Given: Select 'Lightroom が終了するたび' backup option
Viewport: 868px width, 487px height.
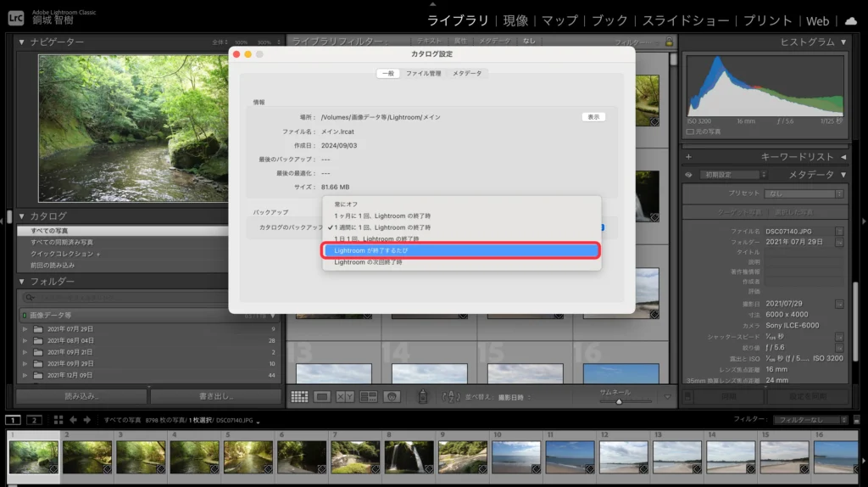Looking at the screenshot, I should [461, 251].
